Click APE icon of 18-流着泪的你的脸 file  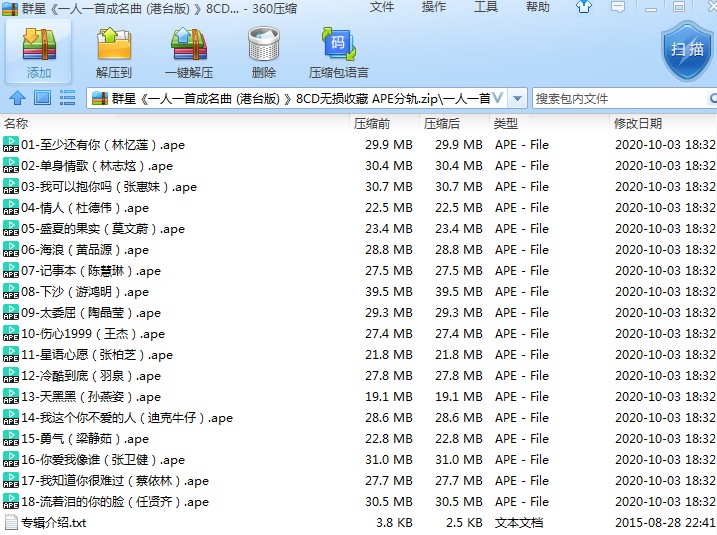click(x=11, y=502)
